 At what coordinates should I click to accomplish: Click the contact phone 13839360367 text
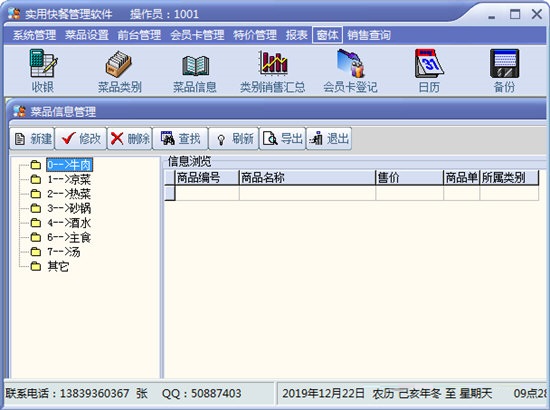[94, 393]
